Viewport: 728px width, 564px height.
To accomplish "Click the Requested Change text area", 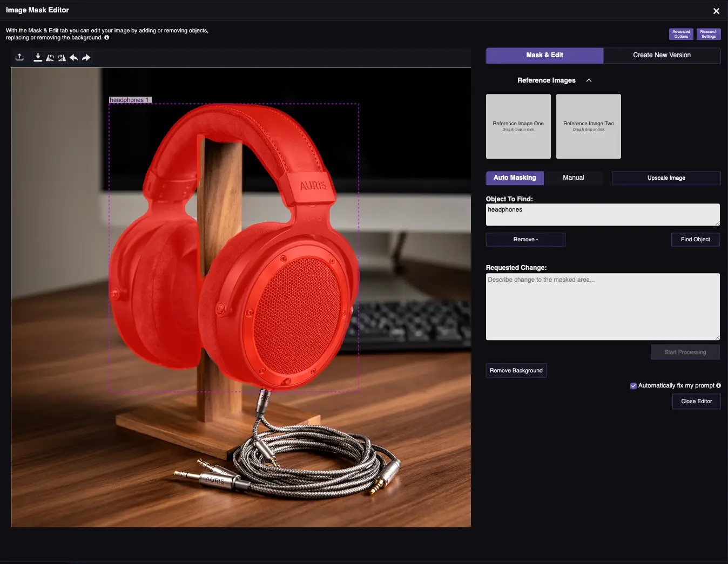I will coord(602,307).
